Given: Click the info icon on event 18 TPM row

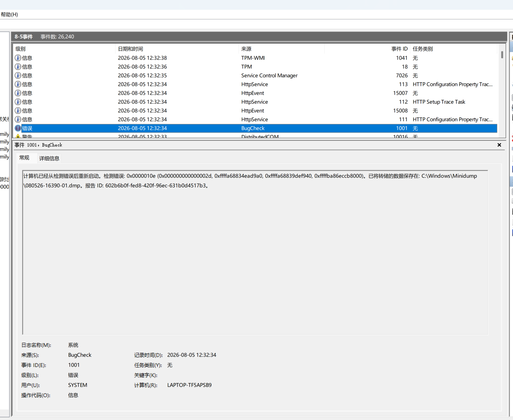Looking at the screenshot, I should [18, 67].
